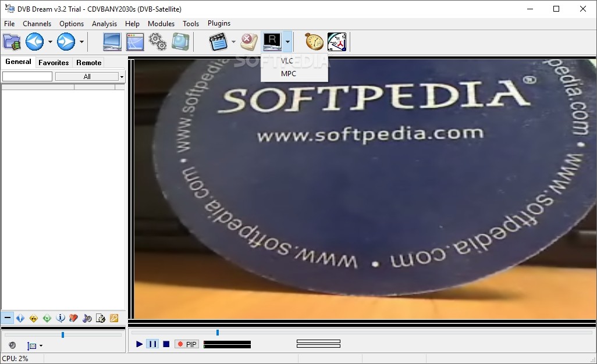Screen dimensions: 597x364
Task: Adjust the volume slider in left panel
Action: [63, 335]
